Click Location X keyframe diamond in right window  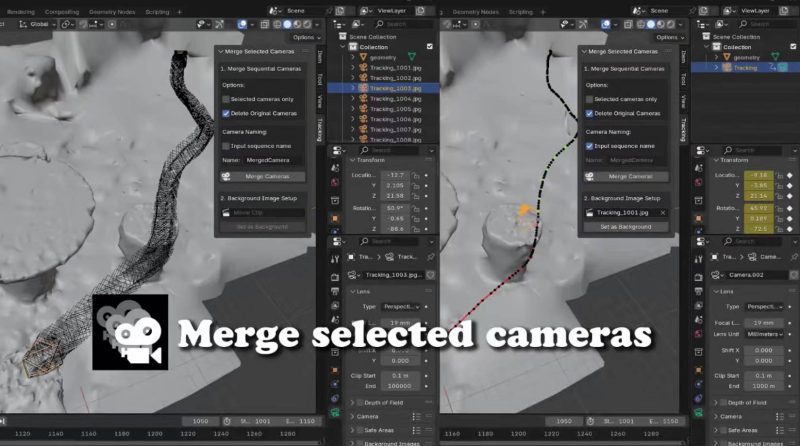pos(790,175)
